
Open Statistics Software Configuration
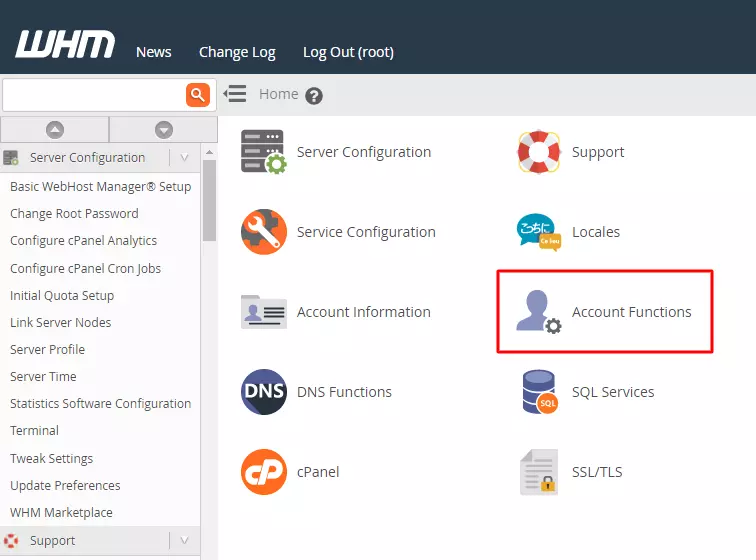click(101, 404)
